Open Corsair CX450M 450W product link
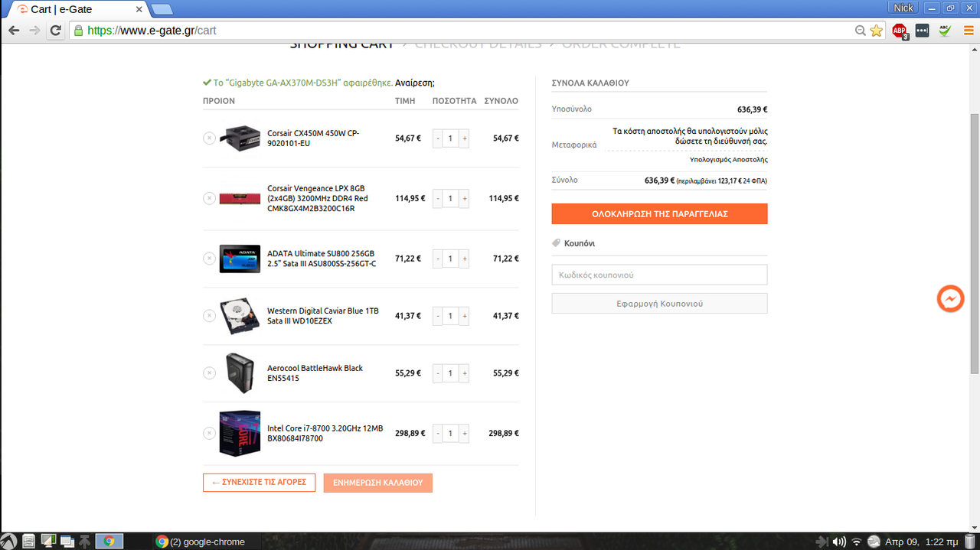Viewport: 980px width, 550px height. [x=313, y=138]
